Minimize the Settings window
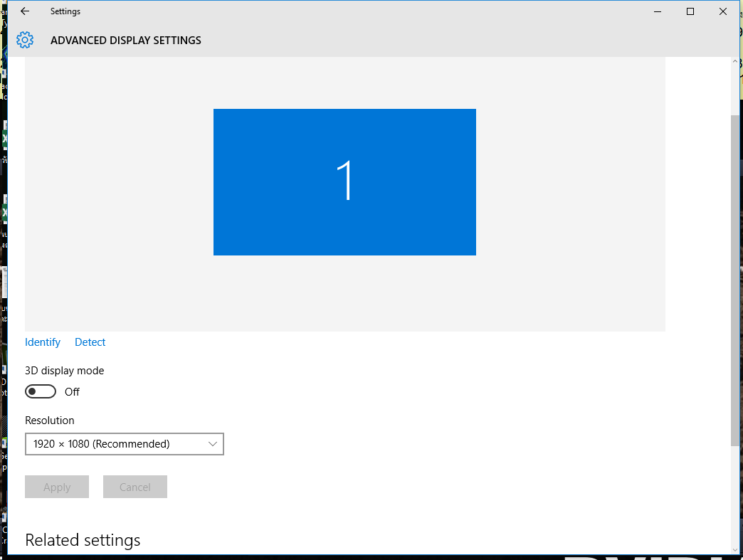The image size is (743, 560). [657, 11]
